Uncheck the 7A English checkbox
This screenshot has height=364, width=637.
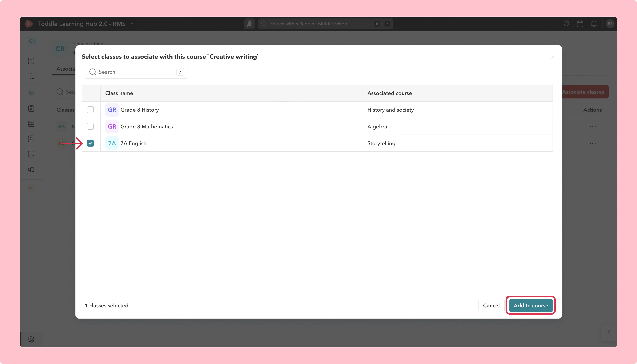(91, 143)
